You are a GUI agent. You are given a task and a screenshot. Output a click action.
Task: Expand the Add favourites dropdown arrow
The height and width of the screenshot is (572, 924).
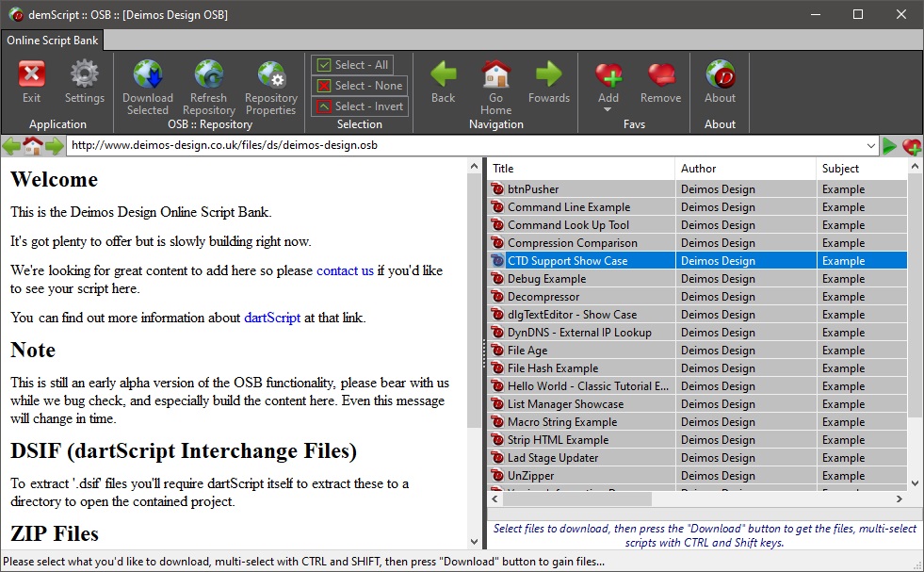click(608, 109)
